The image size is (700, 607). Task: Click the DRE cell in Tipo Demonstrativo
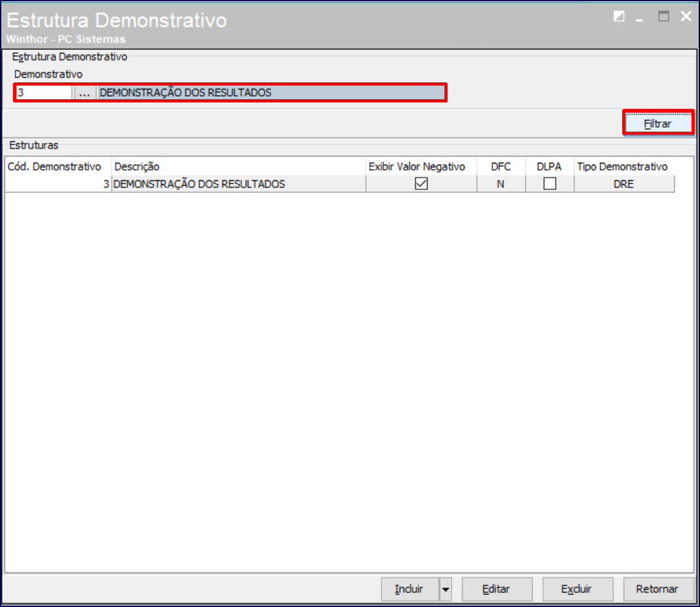(623, 184)
